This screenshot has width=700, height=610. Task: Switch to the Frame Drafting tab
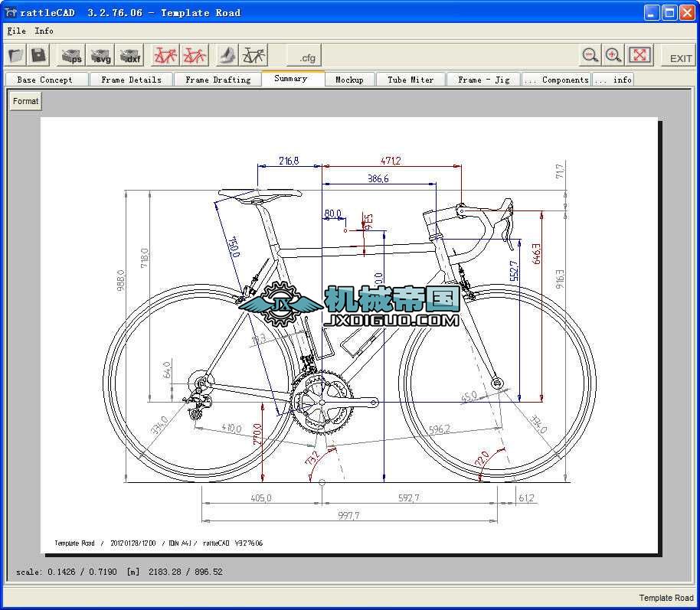coord(218,80)
